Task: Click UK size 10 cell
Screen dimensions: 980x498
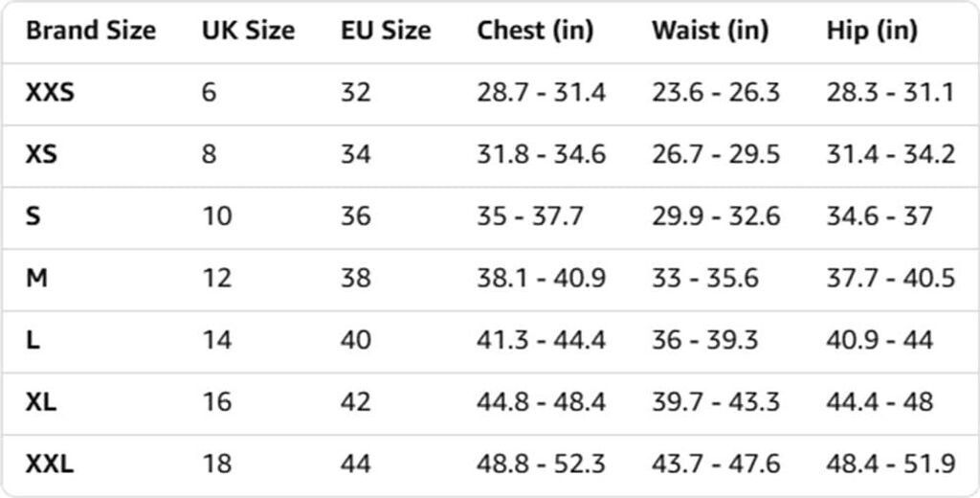Action: tap(216, 216)
